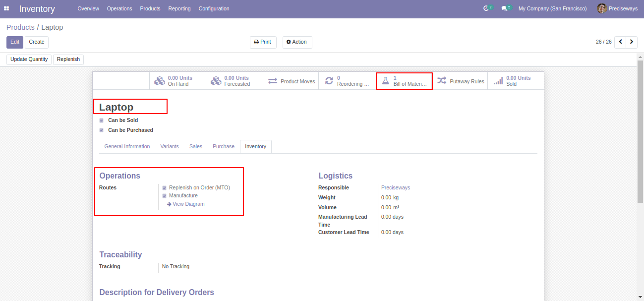Toggle the Replenish on Order (MTO) checkbox

coord(164,188)
